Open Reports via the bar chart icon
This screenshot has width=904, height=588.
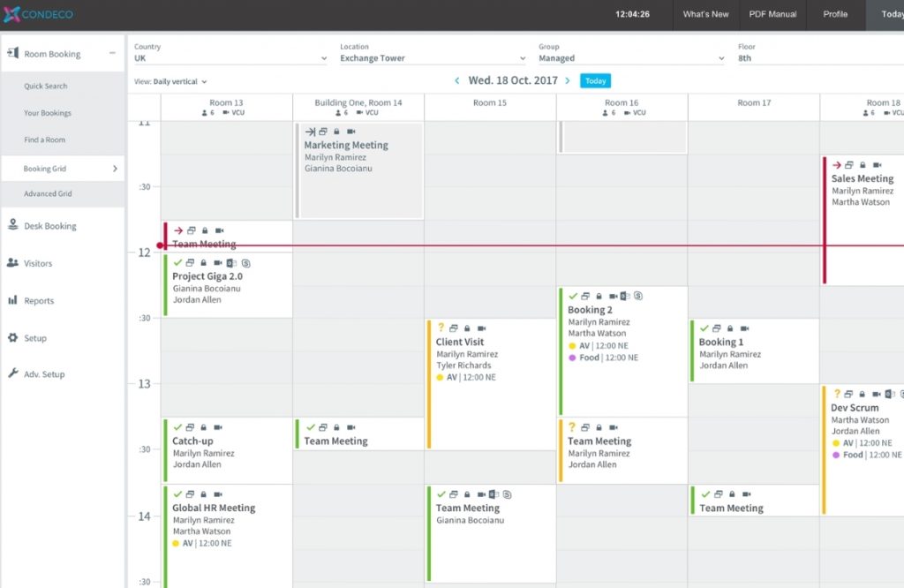[x=12, y=300]
